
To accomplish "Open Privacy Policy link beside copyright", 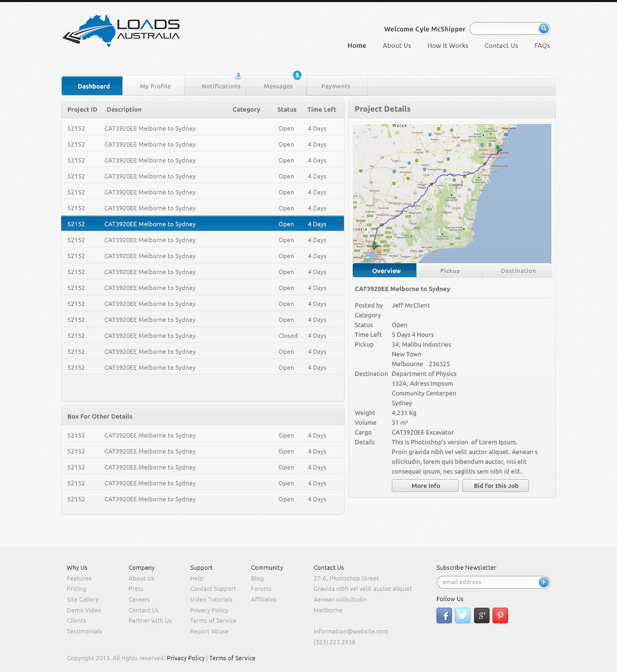I will pos(186,658).
